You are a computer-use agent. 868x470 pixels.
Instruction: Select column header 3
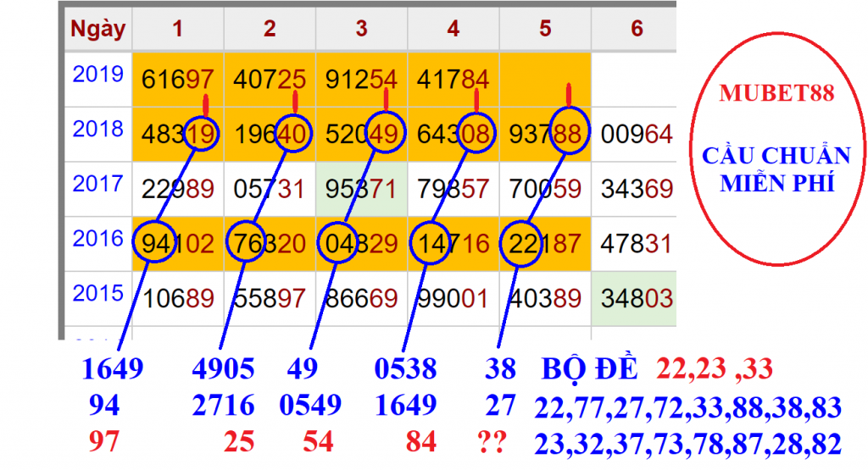click(x=361, y=29)
